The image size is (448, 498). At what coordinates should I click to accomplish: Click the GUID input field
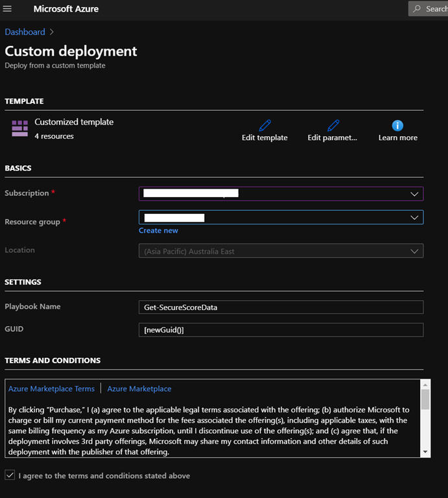(x=281, y=330)
